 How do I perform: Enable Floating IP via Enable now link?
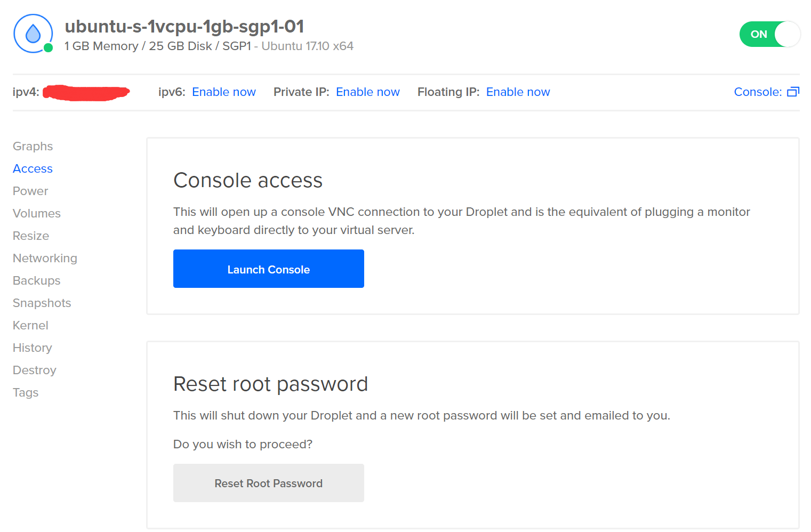518,92
